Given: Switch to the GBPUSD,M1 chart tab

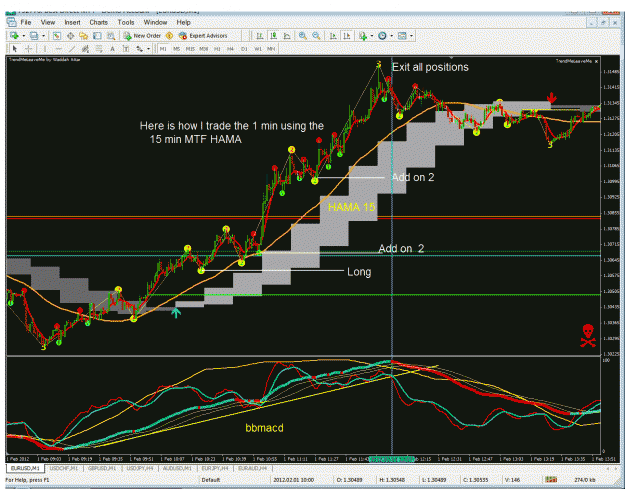Looking at the screenshot, I should (102, 468).
